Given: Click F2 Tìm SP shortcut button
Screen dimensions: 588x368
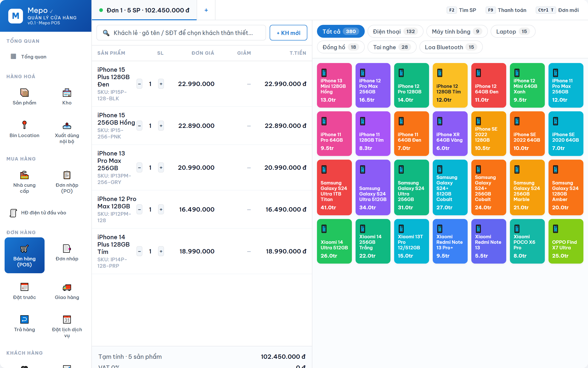Looking at the screenshot, I should tap(461, 10).
